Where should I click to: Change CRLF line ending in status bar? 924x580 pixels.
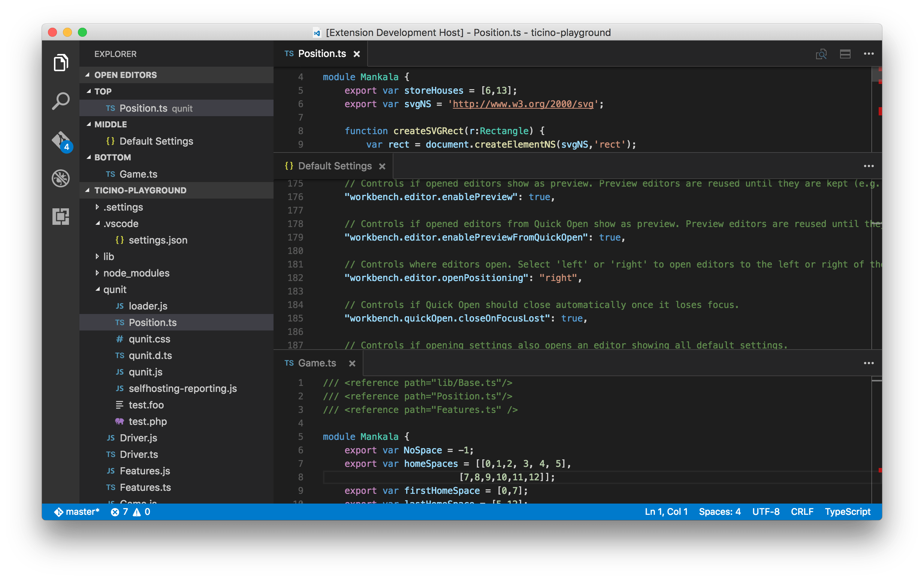pos(801,512)
